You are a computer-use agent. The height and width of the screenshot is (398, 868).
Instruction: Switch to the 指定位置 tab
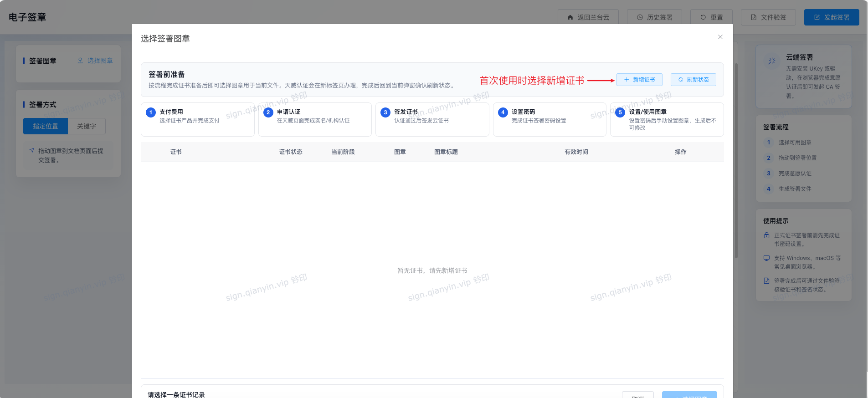pyautogui.click(x=46, y=126)
